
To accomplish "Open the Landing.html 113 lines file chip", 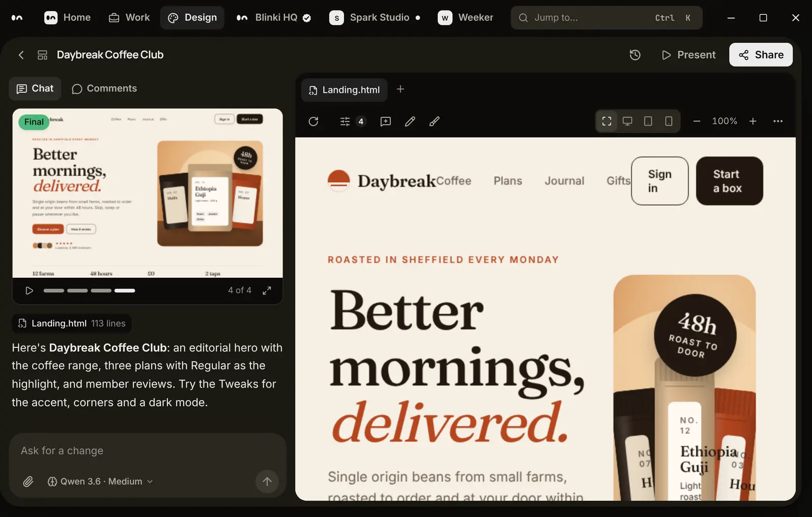I will click(72, 324).
